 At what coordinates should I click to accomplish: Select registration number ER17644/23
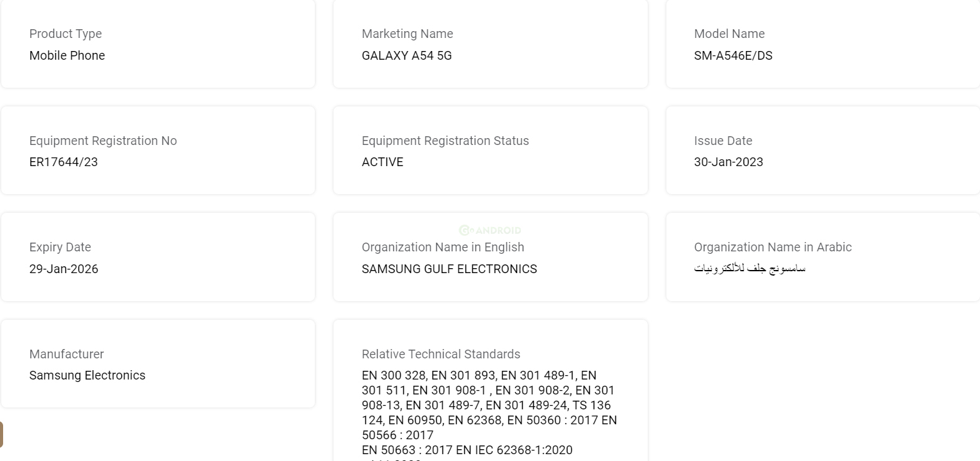pos(63,162)
